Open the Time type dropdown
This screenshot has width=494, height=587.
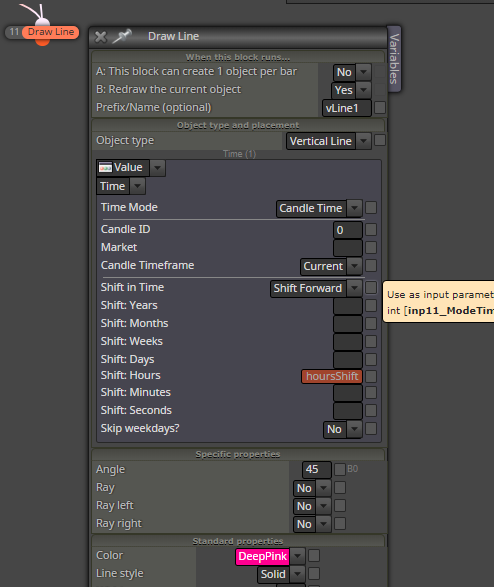coord(121,186)
